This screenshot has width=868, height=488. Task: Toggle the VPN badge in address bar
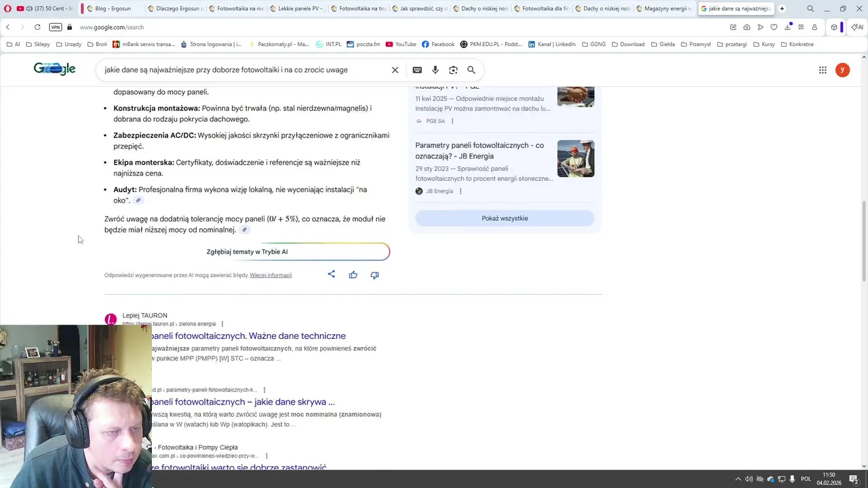[x=56, y=27]
